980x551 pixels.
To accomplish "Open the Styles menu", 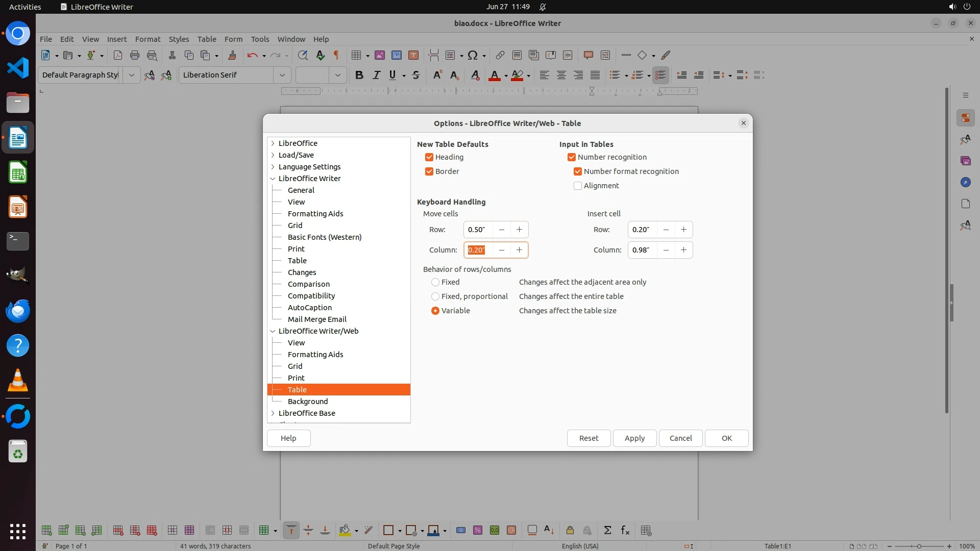I will [x=179, y=39].
